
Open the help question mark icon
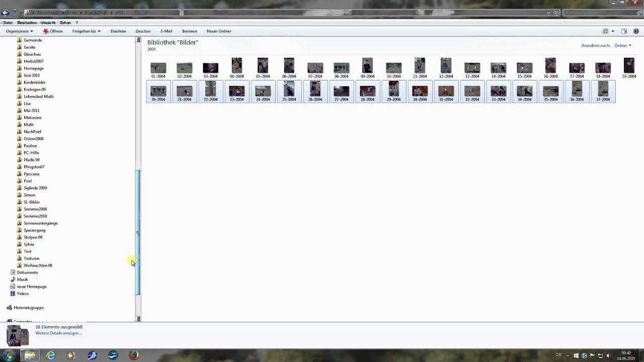(636, 31)
